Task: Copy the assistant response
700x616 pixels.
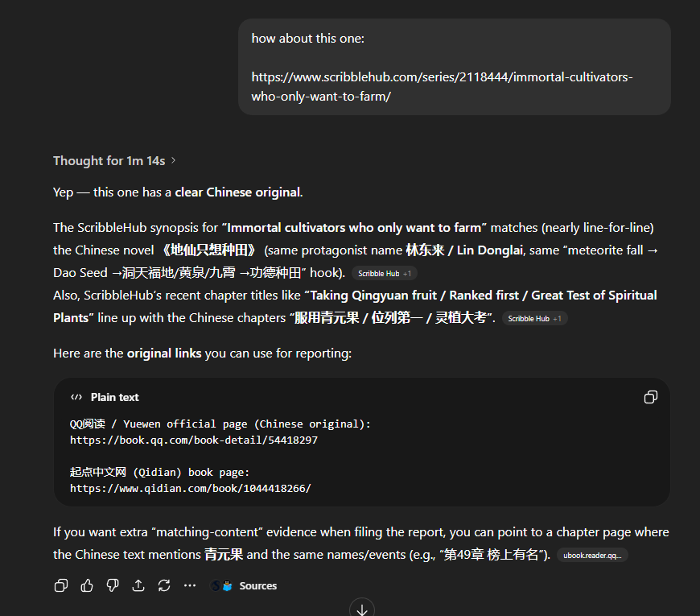Action: [x=60, y=585]
